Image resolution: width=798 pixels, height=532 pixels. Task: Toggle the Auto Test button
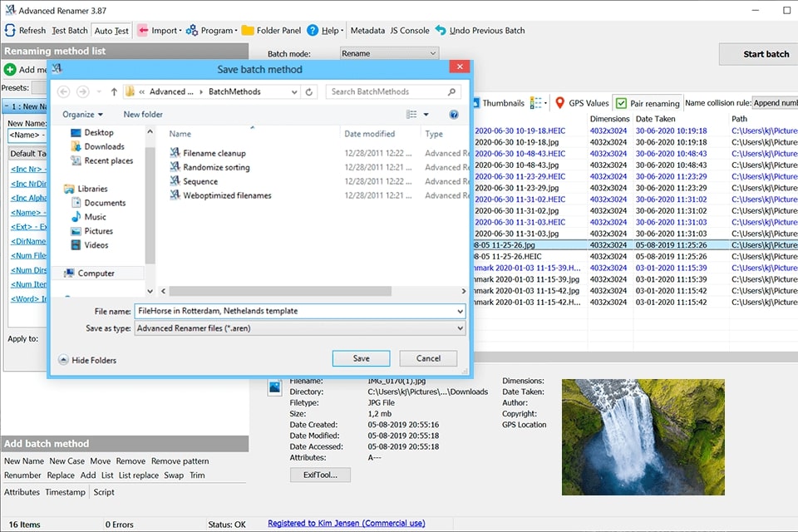(x=111, y=31)
